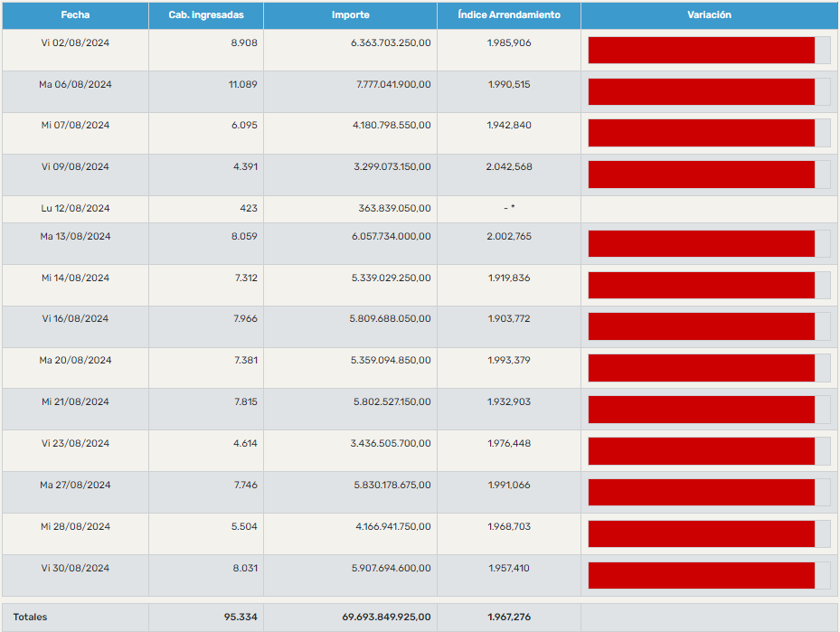
Task: Click the variation bar for Ma 27/08/2024
Action: point(702,493)
